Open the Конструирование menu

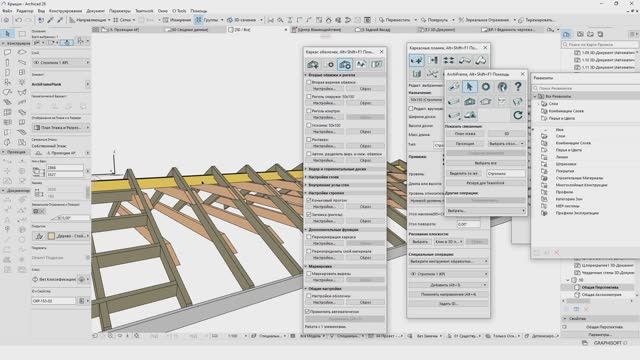tap(65, 11)
